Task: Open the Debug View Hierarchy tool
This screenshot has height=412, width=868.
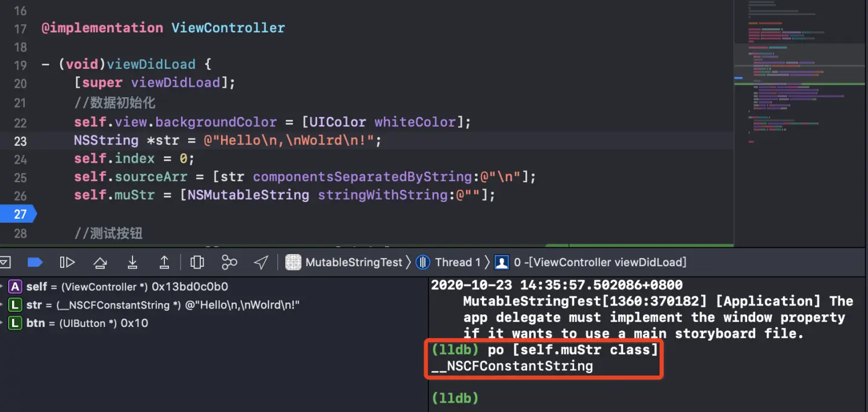Action: [x=197, y=263]
